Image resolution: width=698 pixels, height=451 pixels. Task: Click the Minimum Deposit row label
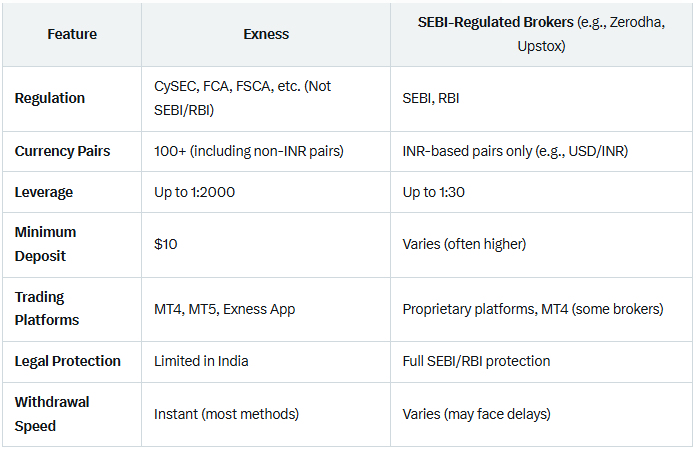[45, 244]
